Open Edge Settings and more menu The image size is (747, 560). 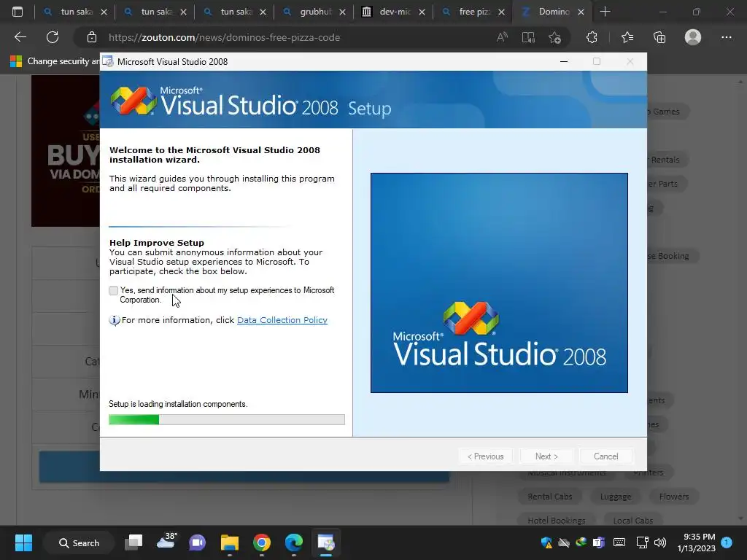(726, 37)
